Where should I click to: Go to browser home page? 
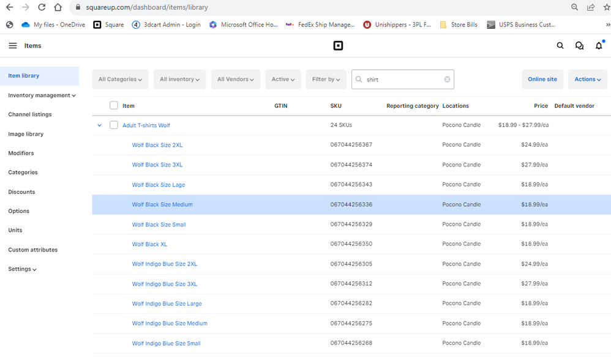click(58, 7)
